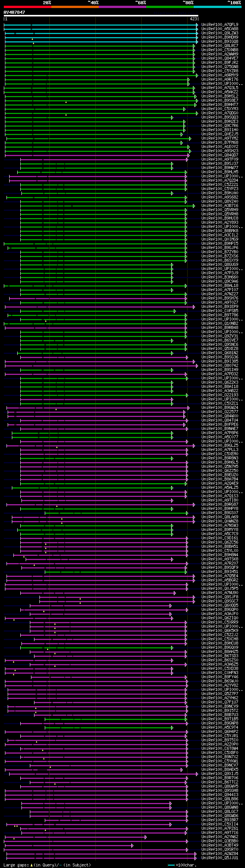Click the UniRef100_A7Q3L5 label
The width and height of the screenshot is (245, 868).
click(220, 88)
